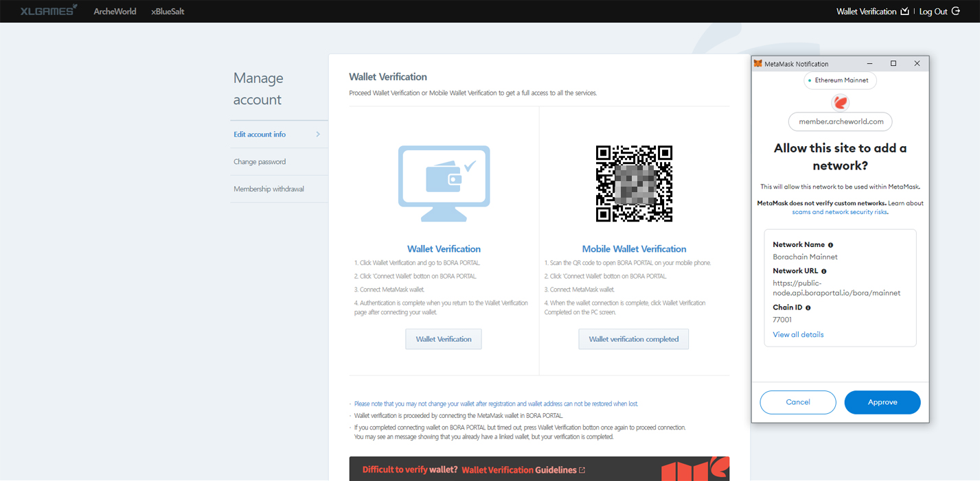Click the chevron beside Edit account info
The image size is (980, 481).
318,134
